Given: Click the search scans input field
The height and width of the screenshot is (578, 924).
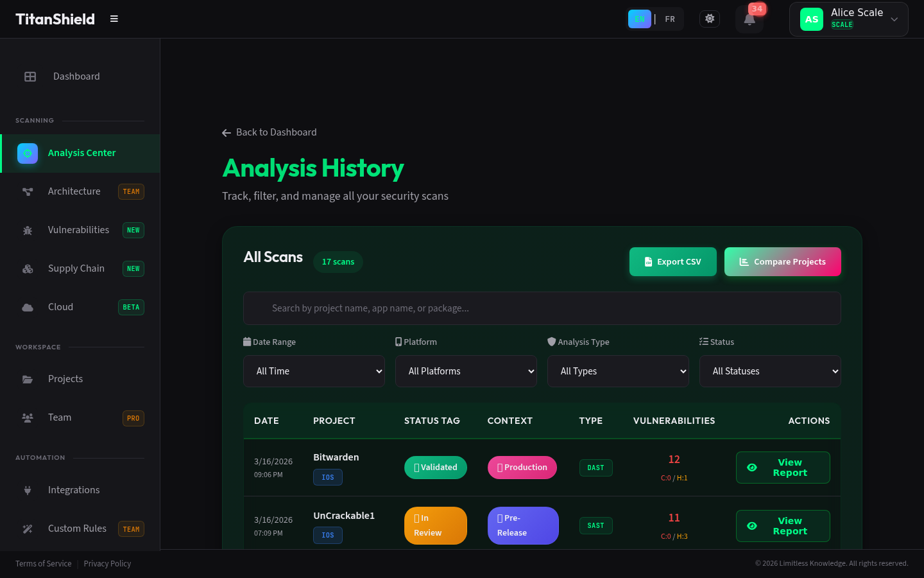Looking at the screenshot, I should coord(542,308).
